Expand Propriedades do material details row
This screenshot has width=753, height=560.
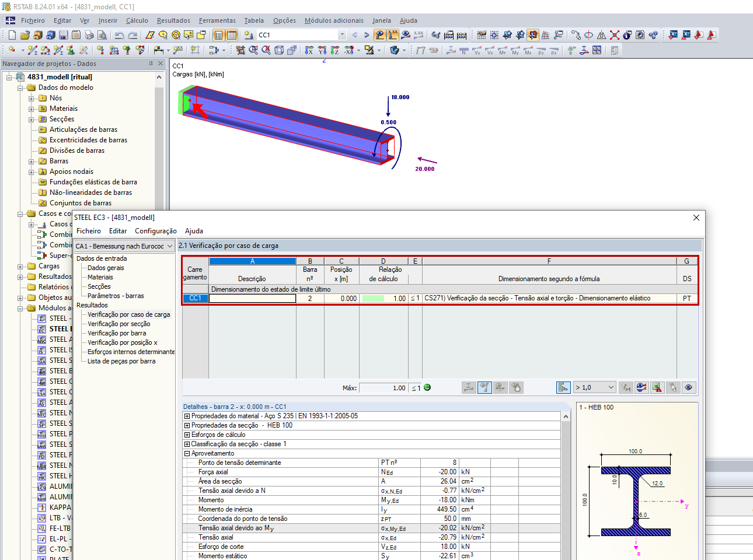187,416
